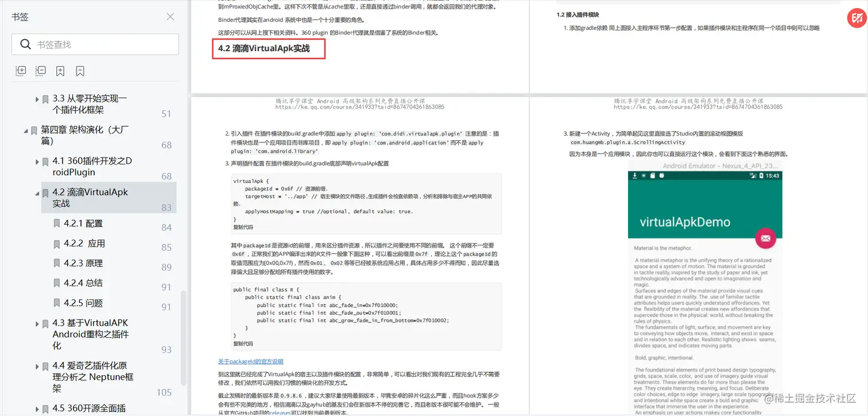Click the magnifier icon in bookmark search
Screen dimensions: 868x416
tap(25, 44)
